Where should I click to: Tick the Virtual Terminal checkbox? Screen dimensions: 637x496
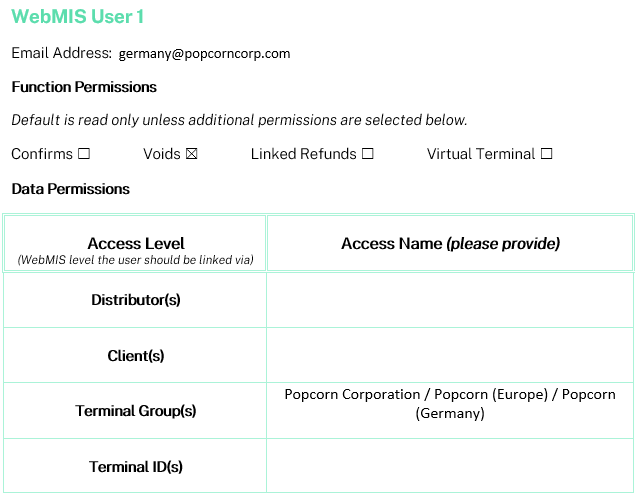[x=547, y=154]
